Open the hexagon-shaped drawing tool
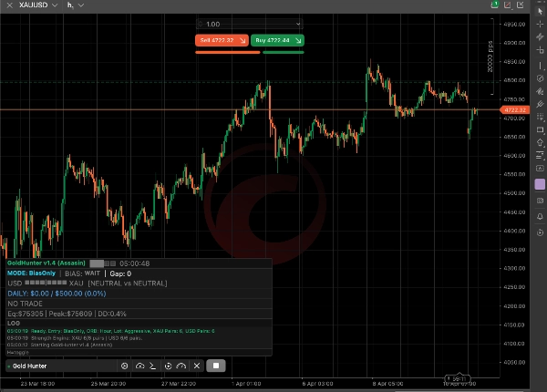 (541, 78)
